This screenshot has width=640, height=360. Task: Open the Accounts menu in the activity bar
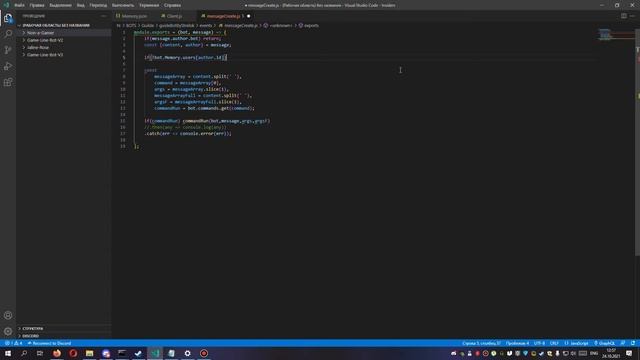(x=8, y=315)
